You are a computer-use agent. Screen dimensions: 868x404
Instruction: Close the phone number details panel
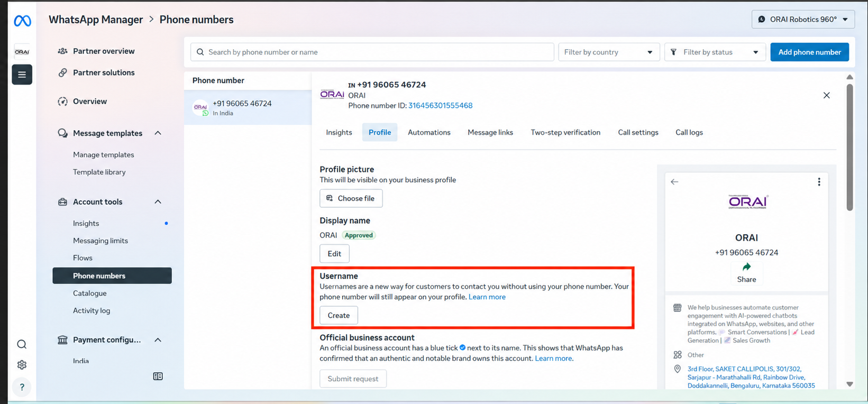(x=827, y=95)
